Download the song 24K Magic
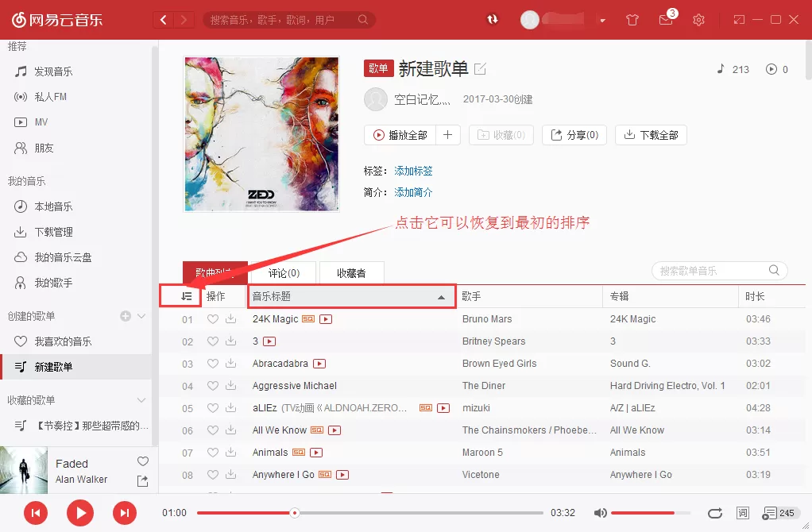This screenshot has height=532, width=812. [x=231, y=318]
